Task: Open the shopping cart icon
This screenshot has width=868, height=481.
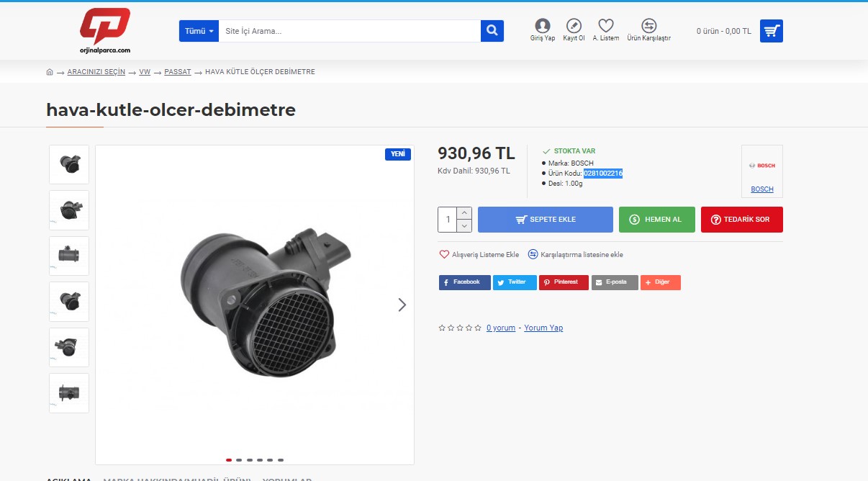Action: (x=771, y=31)
